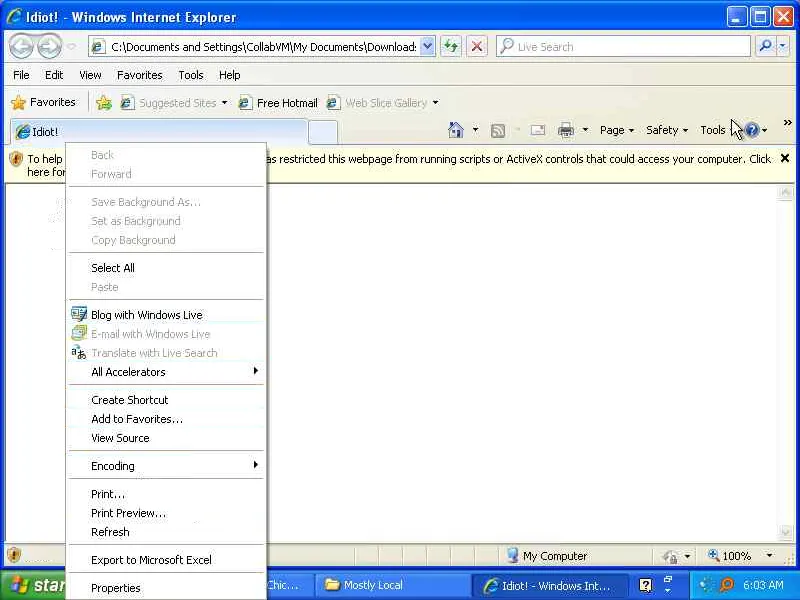Click the shield icon in status bar
The width and height of the screenshot is (800, 600).
pos(14,554)
